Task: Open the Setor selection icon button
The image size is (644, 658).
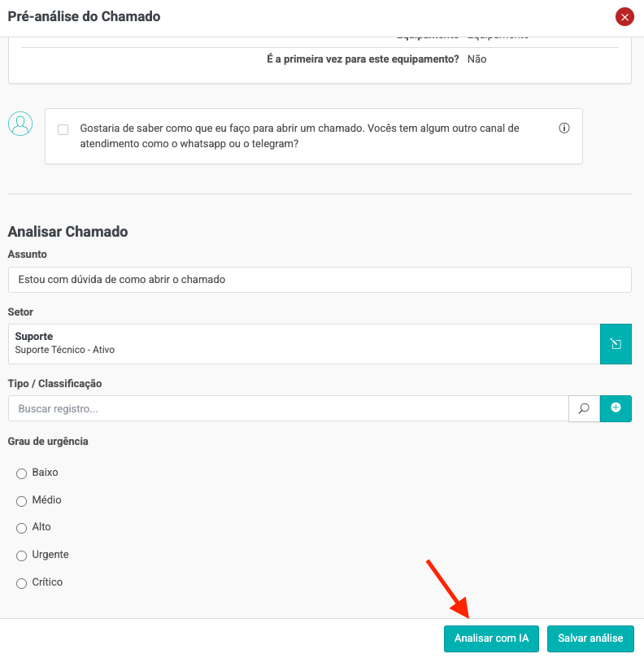Action: coord(616,344)
